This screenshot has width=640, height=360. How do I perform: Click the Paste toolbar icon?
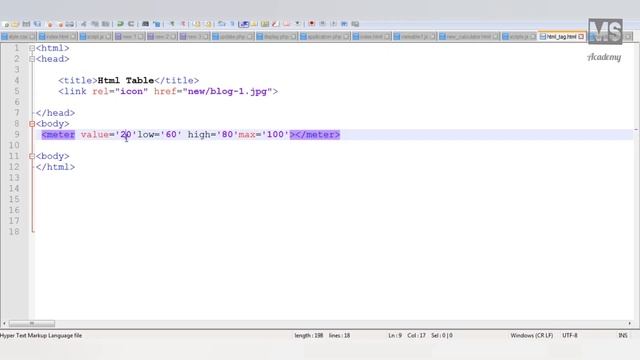(x=105, y=24)
